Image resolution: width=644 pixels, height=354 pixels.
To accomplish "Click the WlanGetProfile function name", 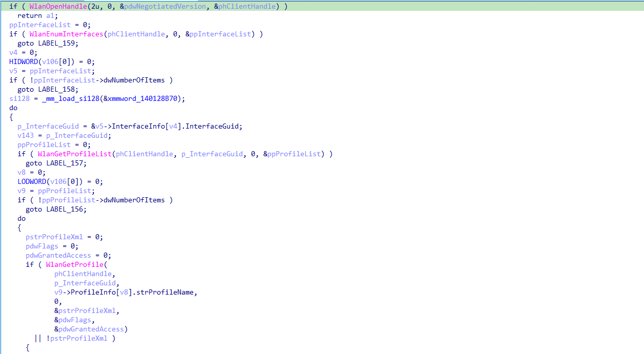I will [74, 264].
